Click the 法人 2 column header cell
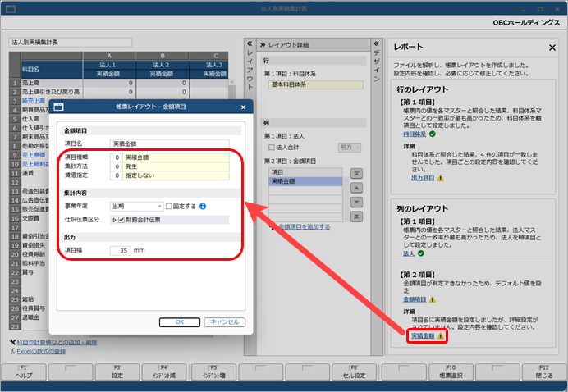 tap(163, 65)
